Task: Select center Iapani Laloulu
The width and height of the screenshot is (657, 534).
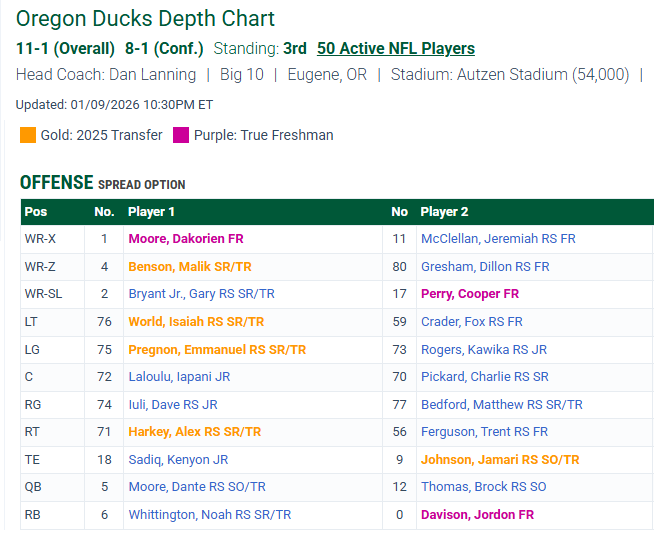Action: click(x=179, y=377)
